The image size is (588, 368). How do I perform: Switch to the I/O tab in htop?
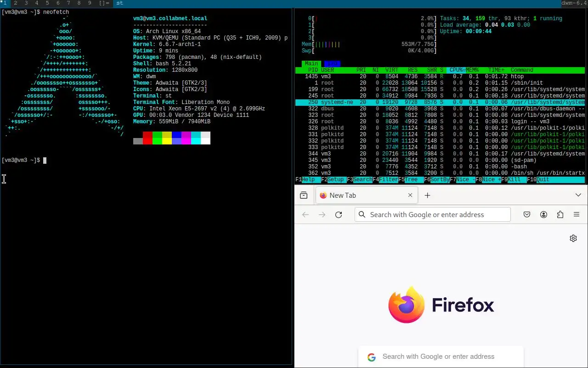(x=332, y=63)
